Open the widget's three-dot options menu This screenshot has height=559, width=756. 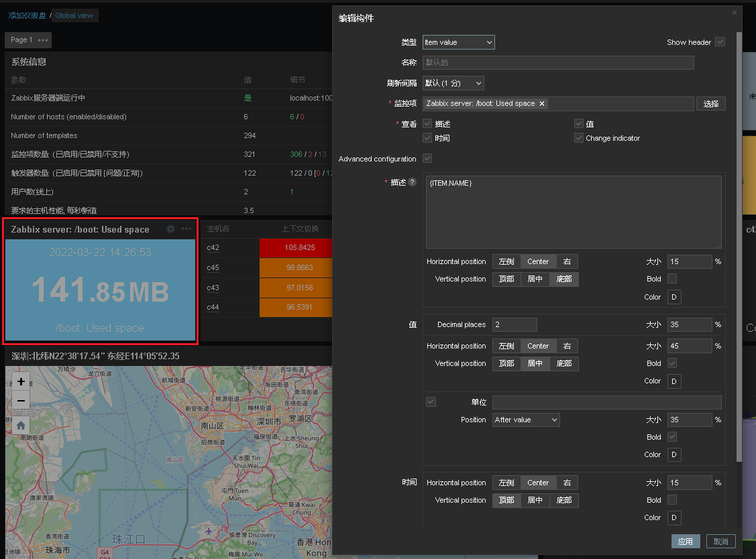pyautogui.click(x=186, y=229)
